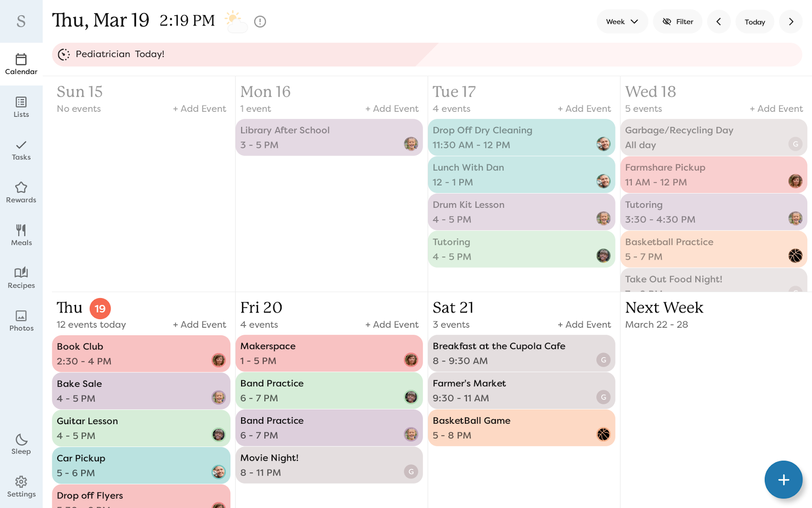Open the Book Club event card
This screenshot has height=508, width=812.
tap(141, 354)
